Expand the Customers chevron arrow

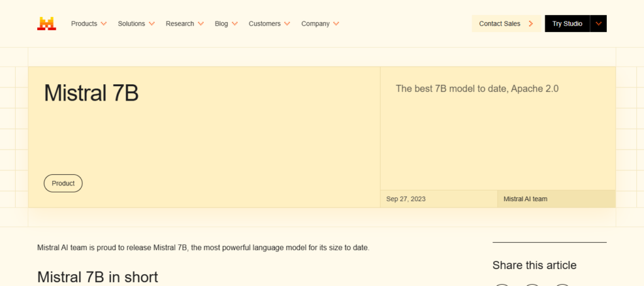(x=287, y=24)
